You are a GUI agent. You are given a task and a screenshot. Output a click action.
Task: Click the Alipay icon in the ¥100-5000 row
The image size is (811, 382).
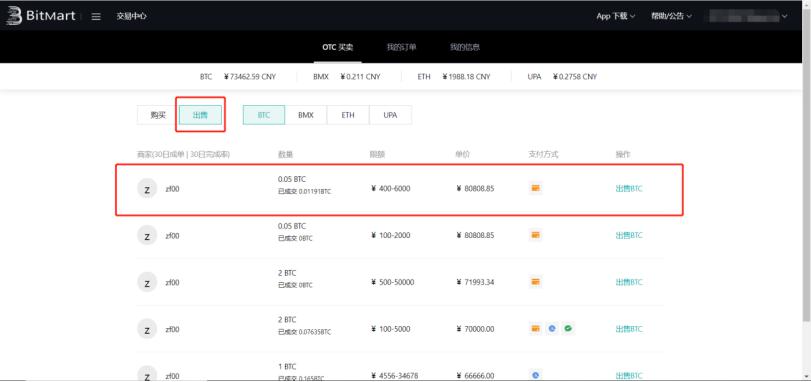tap(552, 328)
